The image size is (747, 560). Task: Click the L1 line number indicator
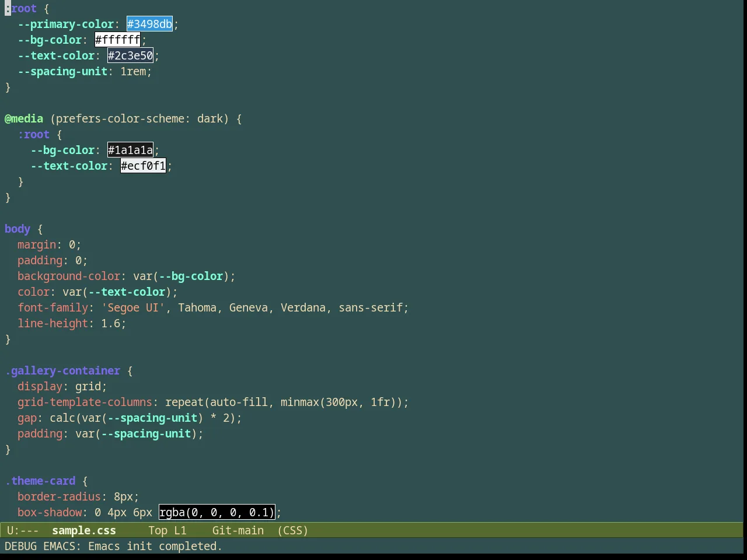coord(180,530)
